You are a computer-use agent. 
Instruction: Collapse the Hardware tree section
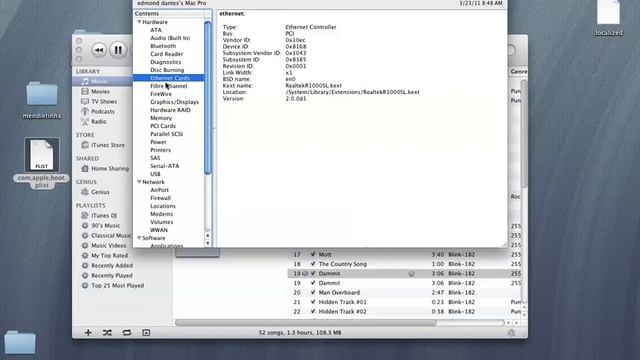point(139,22)
